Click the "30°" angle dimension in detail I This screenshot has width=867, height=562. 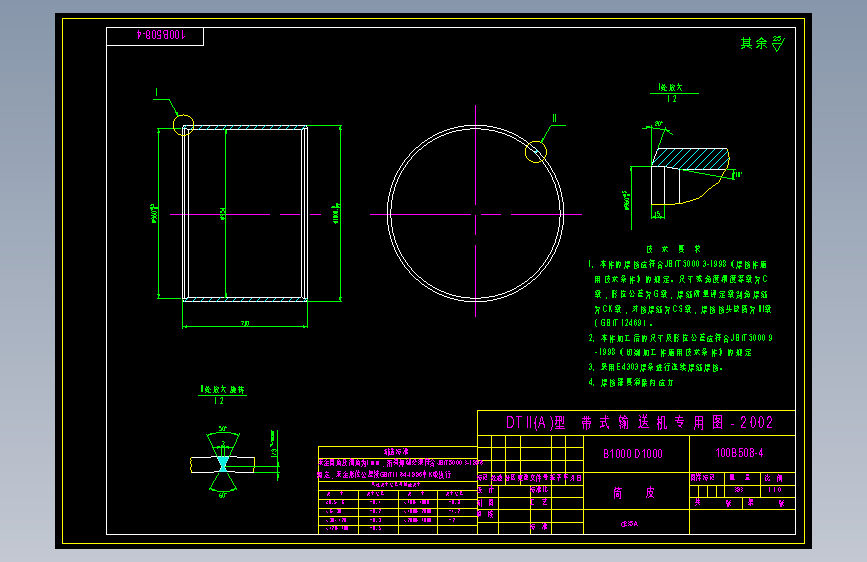point(659,124)
